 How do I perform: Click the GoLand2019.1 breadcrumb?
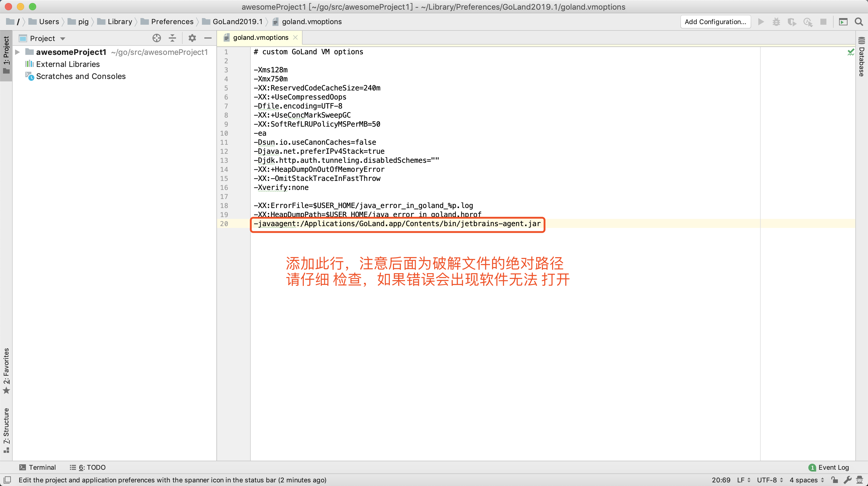(232, 22)
